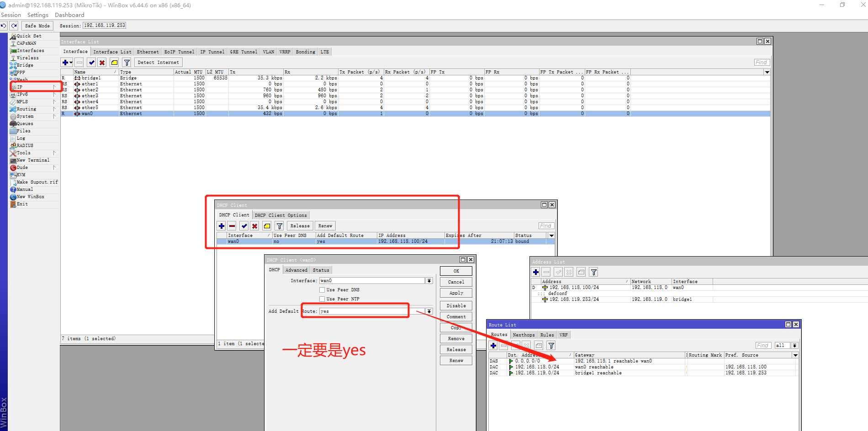Open the 'all' filter dropdown in Route List
868x431 pixels.
point(795,346)
